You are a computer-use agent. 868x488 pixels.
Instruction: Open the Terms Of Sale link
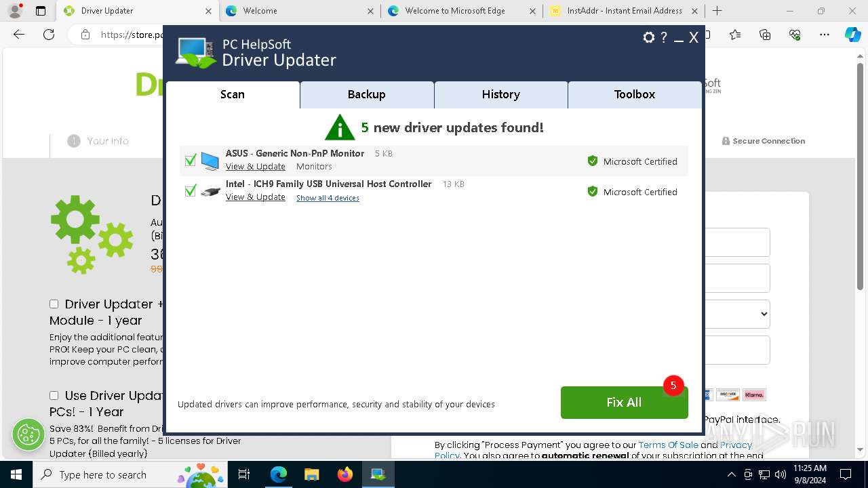pos(668,445)
